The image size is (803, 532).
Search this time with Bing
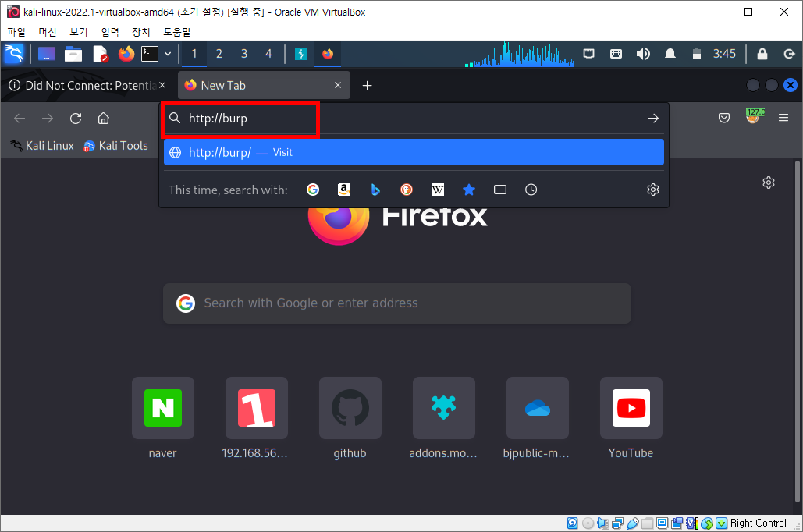click(375, 190)
